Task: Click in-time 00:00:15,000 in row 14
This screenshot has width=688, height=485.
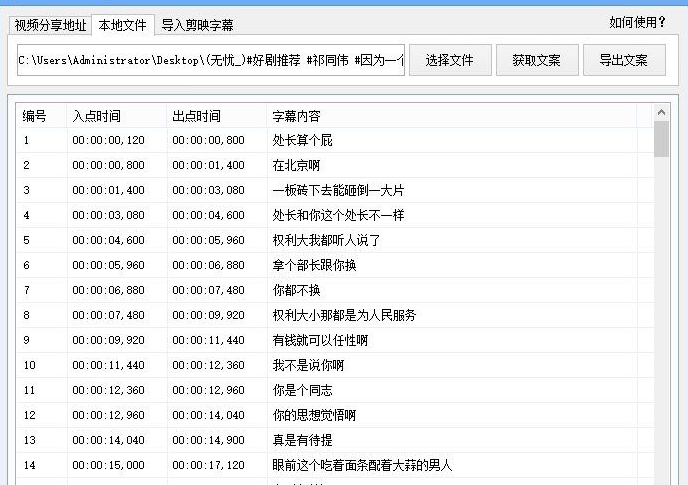Action: click(x=108, y=466)
